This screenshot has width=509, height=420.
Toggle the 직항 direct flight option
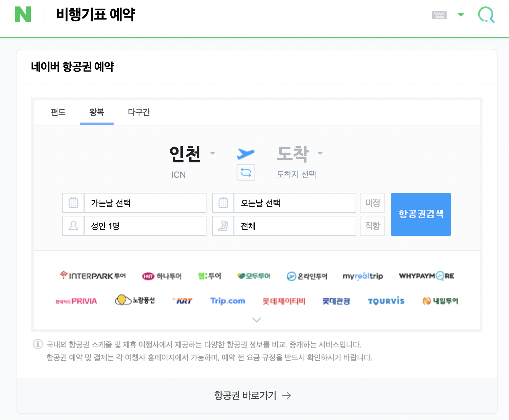(372, 226)
